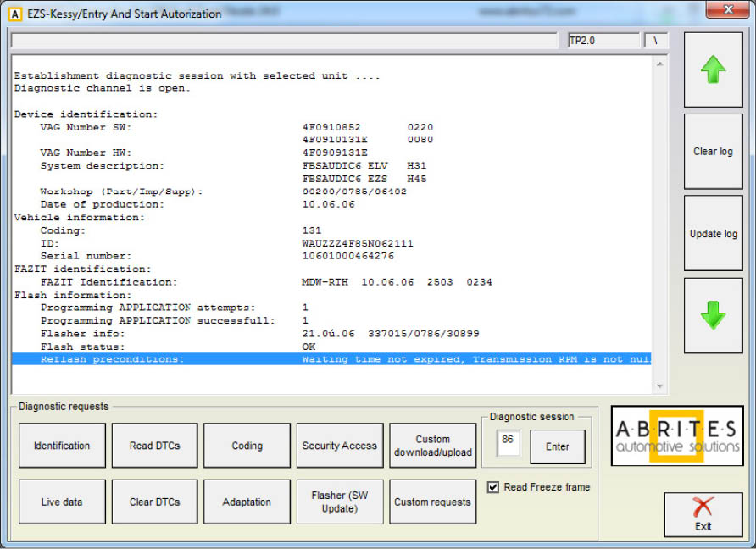Close the window with the red X
The width and height of the screenshot is (756, 549).
point(726,11)
